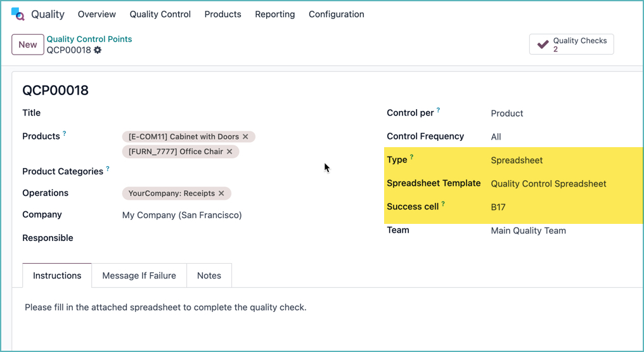Go to Quality Control Points breadcrumb link
The height and width of the screenshot is (352, 644).
[x=89, y=39]
